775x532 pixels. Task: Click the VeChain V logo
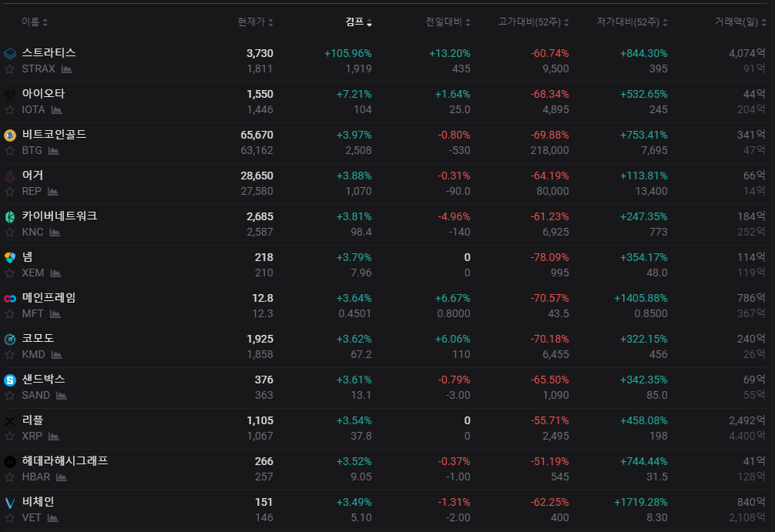pos(10,503)
